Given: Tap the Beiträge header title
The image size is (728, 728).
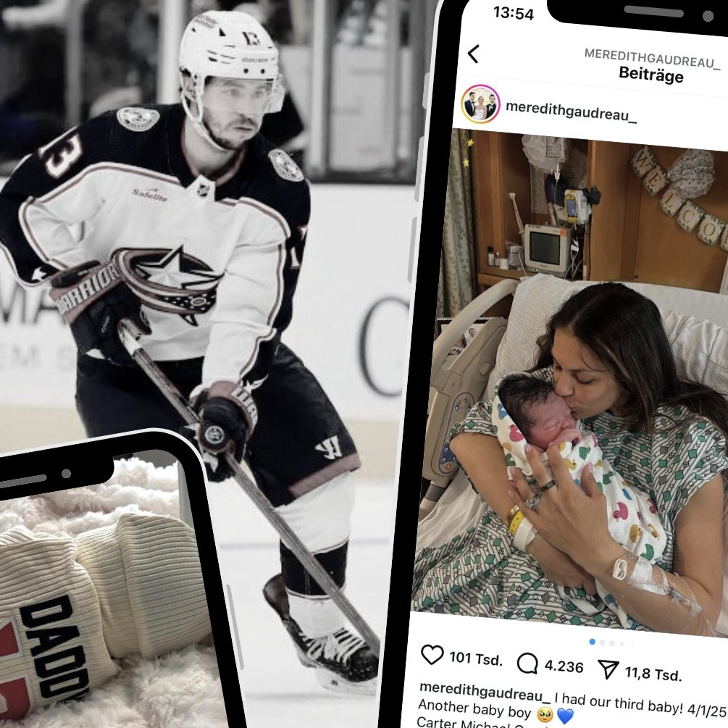Looking at the screenshot, I should click(651, 74).
